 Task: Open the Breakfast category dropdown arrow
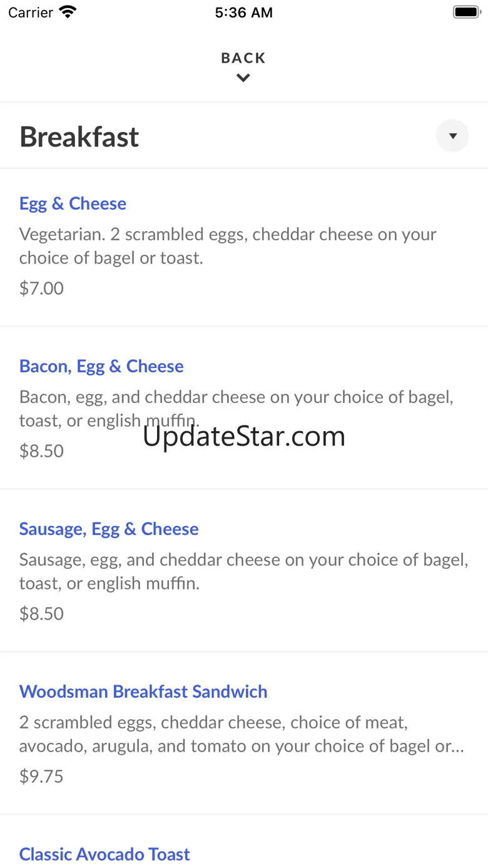[452, 136]
